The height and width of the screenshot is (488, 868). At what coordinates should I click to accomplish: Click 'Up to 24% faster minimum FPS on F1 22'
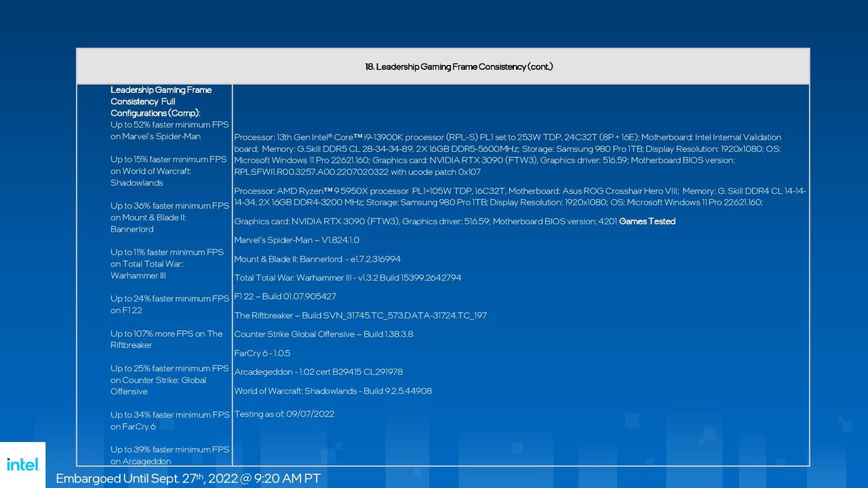click(170, 304)
